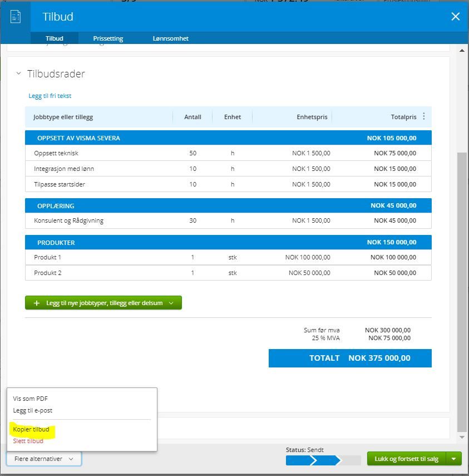The image size is (469, 476).
Task: Click total NOK 75 000,00 of Oppsett teknisk
Action: click(x=395, y=153)
